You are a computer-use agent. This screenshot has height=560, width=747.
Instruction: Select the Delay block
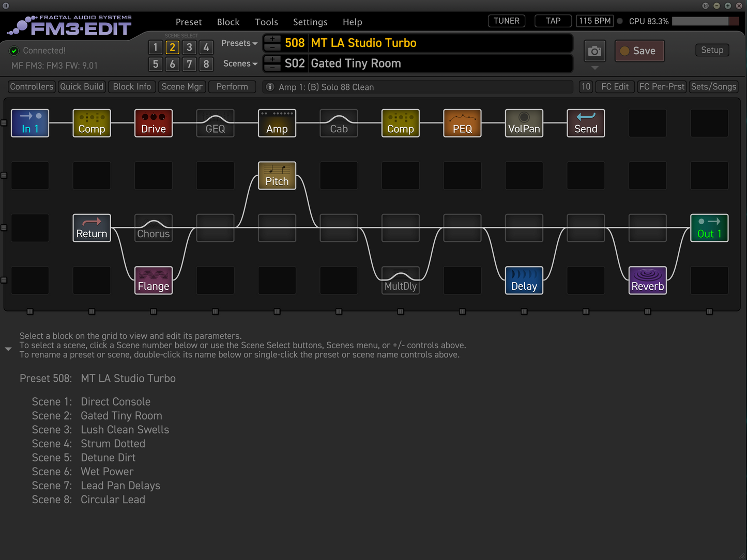[x=524, y=281]
